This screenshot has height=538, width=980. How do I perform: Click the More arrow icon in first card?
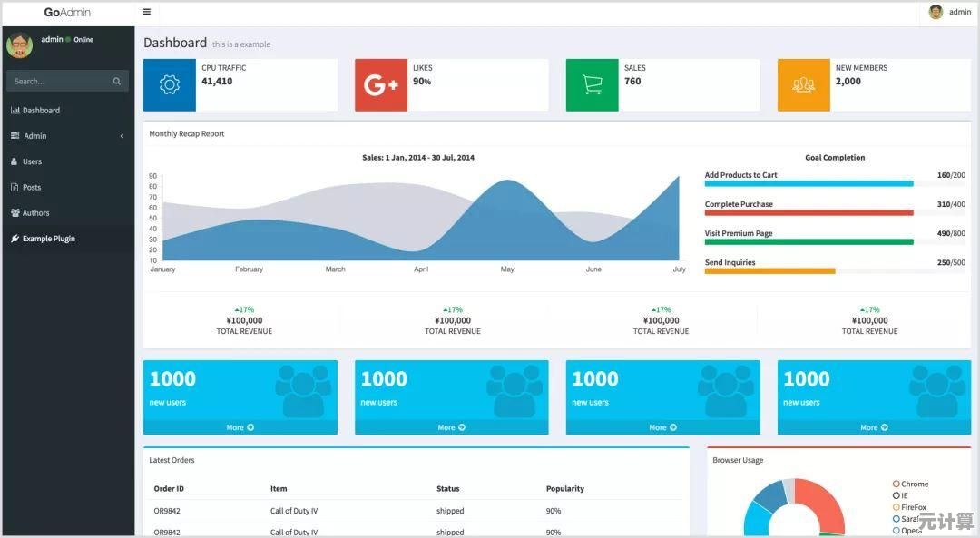tap(250, 427)
